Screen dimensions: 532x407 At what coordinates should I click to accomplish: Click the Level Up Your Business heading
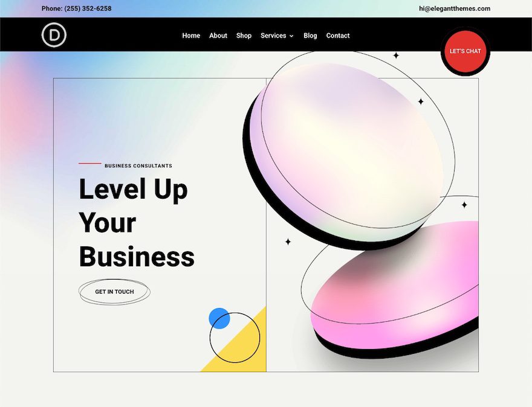137,223
